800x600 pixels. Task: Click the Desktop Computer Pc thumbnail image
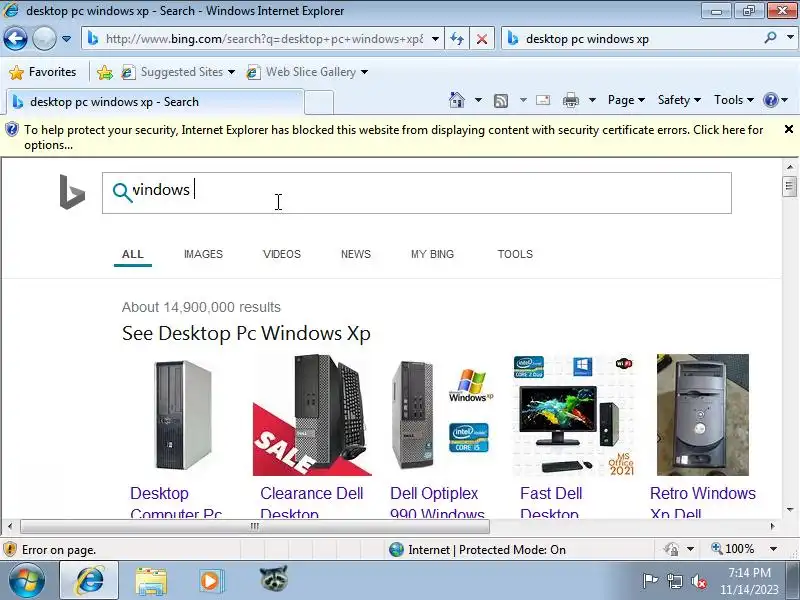pos(183,415)
